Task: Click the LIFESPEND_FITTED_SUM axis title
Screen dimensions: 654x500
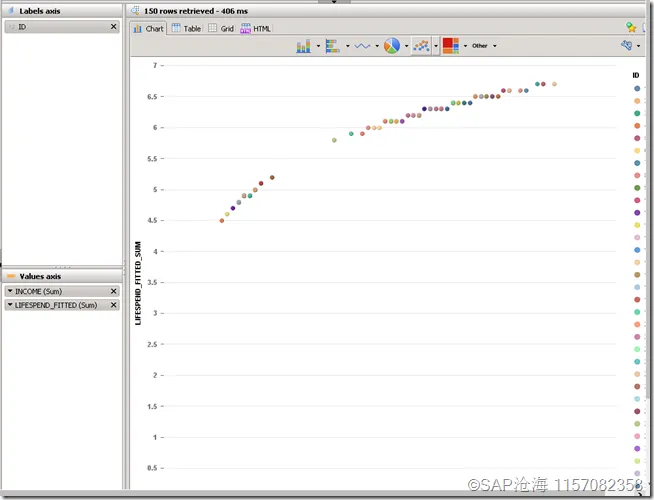Action: click(x=138, y=283)
